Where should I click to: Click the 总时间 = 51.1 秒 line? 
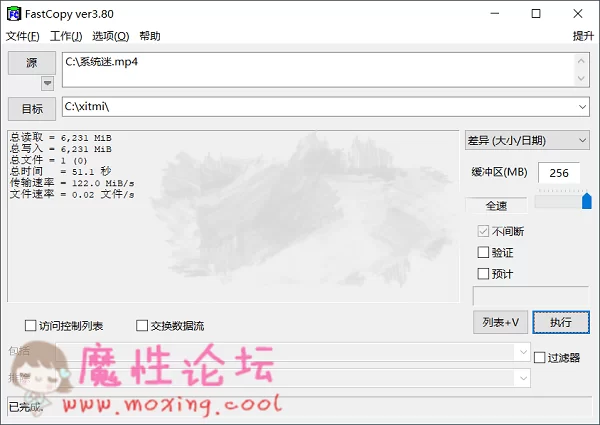61,171
